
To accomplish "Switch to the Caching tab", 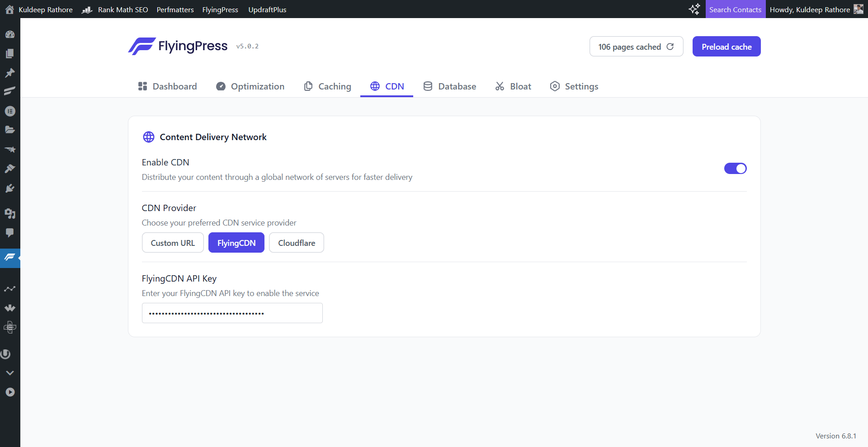I will tap(327, 86).
